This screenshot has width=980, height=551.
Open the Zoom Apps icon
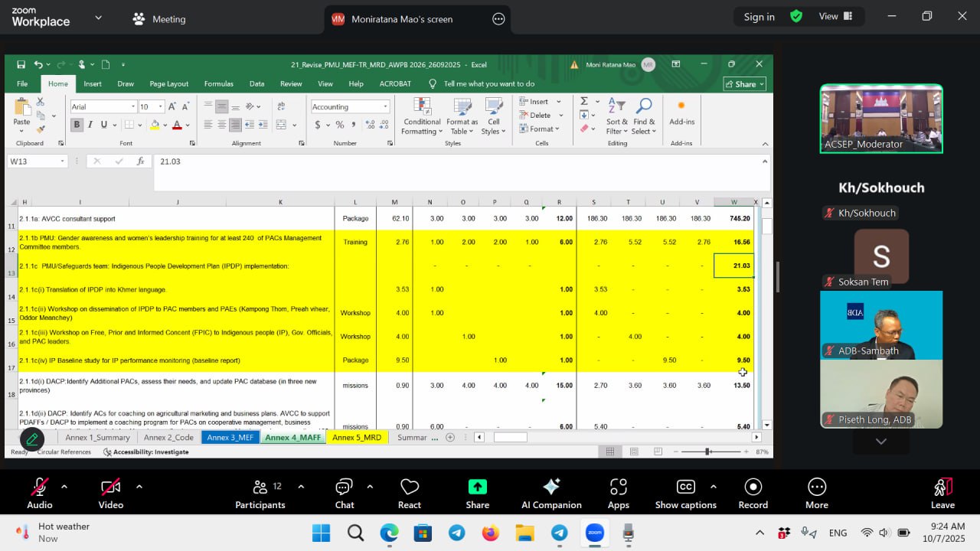618,487
